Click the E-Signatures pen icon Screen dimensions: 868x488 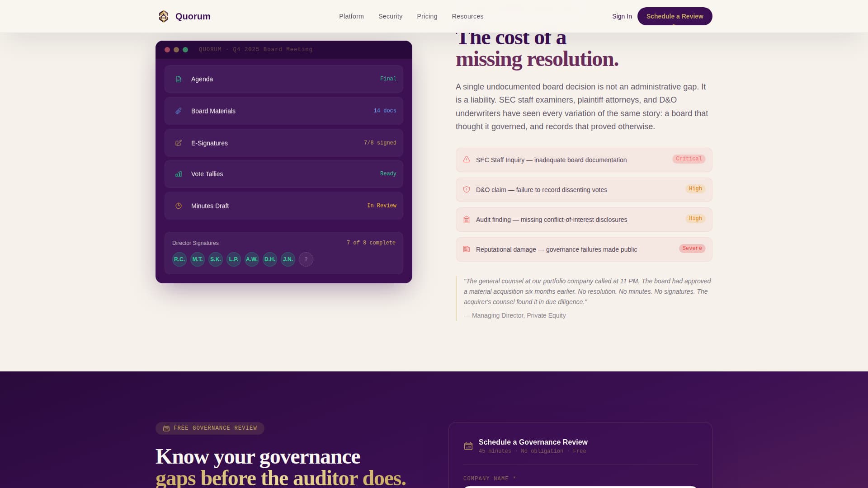point(178,143)
